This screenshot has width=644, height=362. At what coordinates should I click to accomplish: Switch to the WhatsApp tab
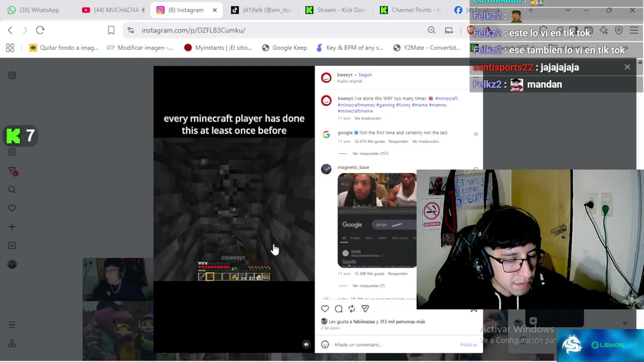coord(33,10)
